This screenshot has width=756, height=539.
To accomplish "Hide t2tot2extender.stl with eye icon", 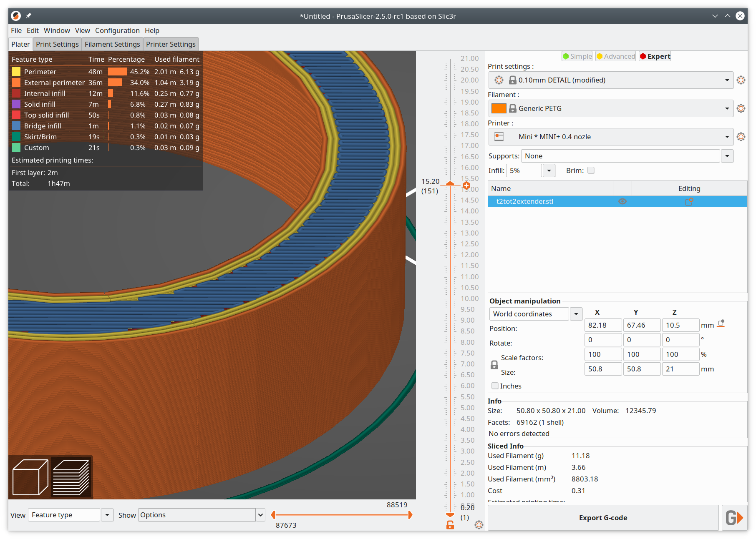I will [x=622, y=201].
